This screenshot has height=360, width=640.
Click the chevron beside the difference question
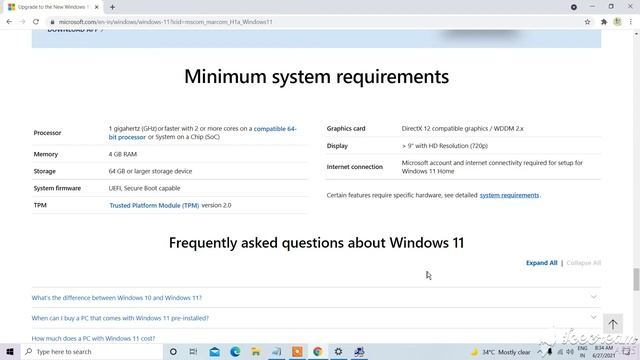pyautogui.click(x=593, y=297)
